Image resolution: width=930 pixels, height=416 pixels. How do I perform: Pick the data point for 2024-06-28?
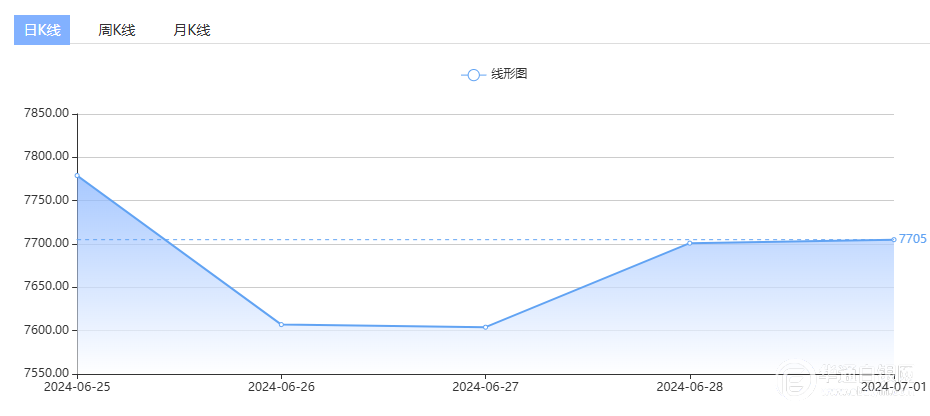click(689, 243)
